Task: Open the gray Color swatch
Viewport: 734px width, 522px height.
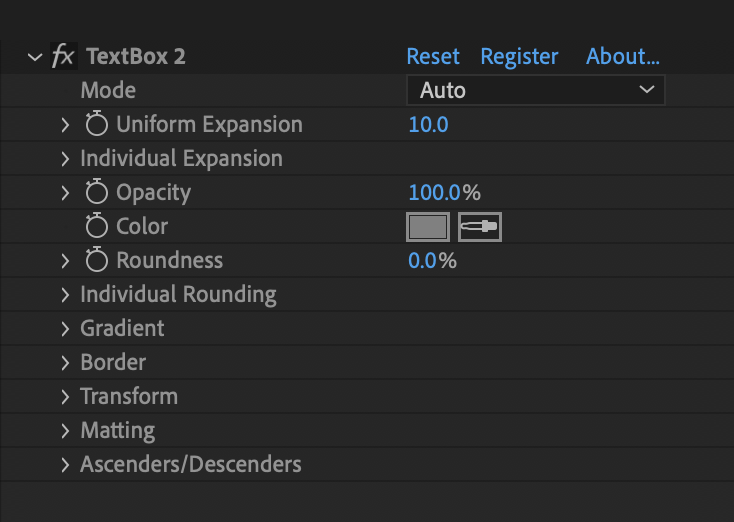Action: [x=428, y=227]
